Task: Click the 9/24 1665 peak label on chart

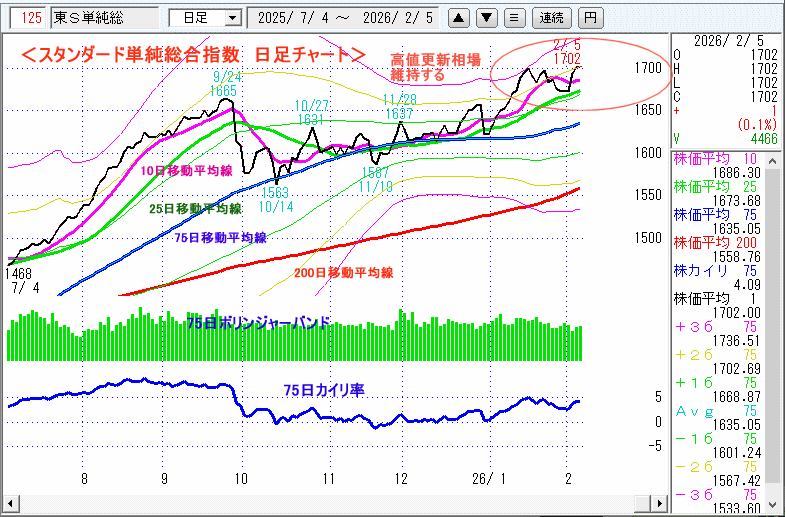Action: coord(223,83)
